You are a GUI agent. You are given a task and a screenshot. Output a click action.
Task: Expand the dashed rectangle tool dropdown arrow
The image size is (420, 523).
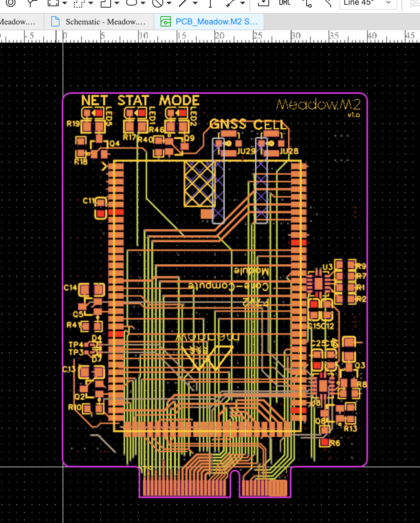91,3
